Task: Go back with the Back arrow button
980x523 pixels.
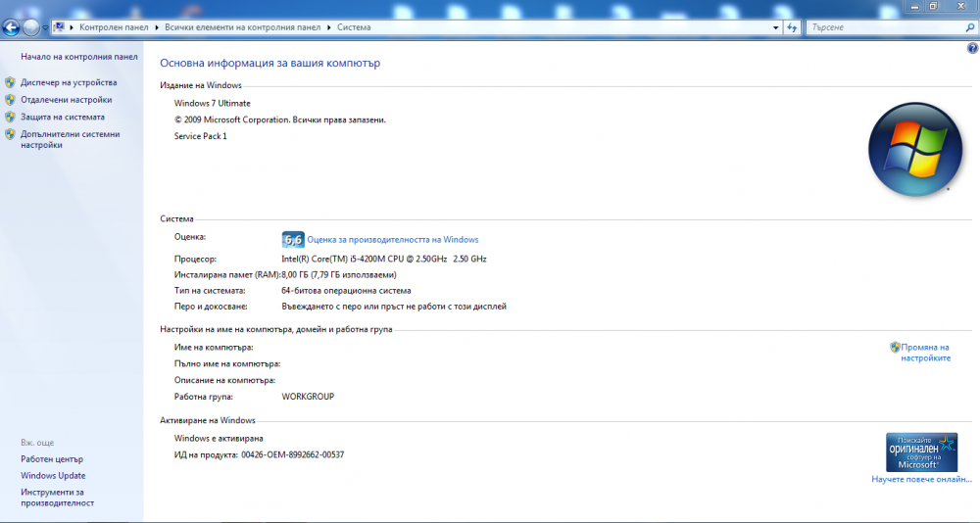Action: (11, 27)
